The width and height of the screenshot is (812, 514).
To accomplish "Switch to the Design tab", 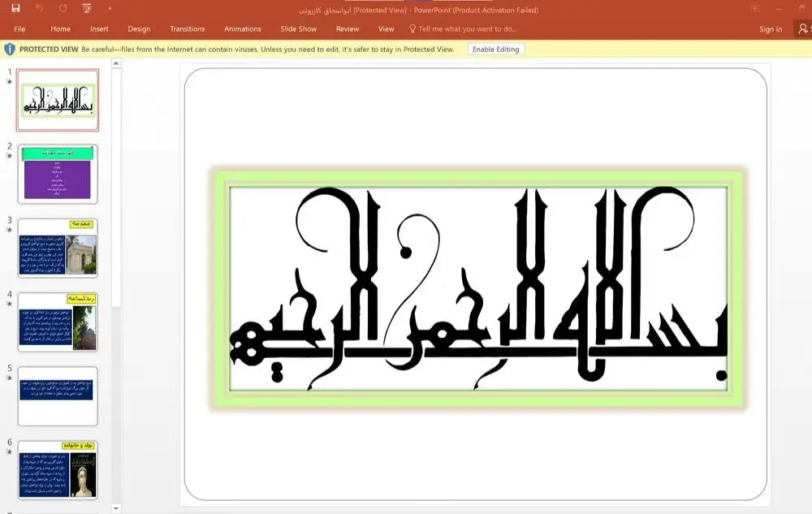I will tap(139, 29).
